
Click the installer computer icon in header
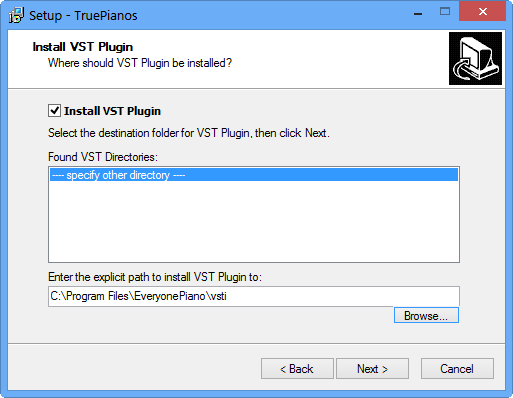[x=475, y=58]
